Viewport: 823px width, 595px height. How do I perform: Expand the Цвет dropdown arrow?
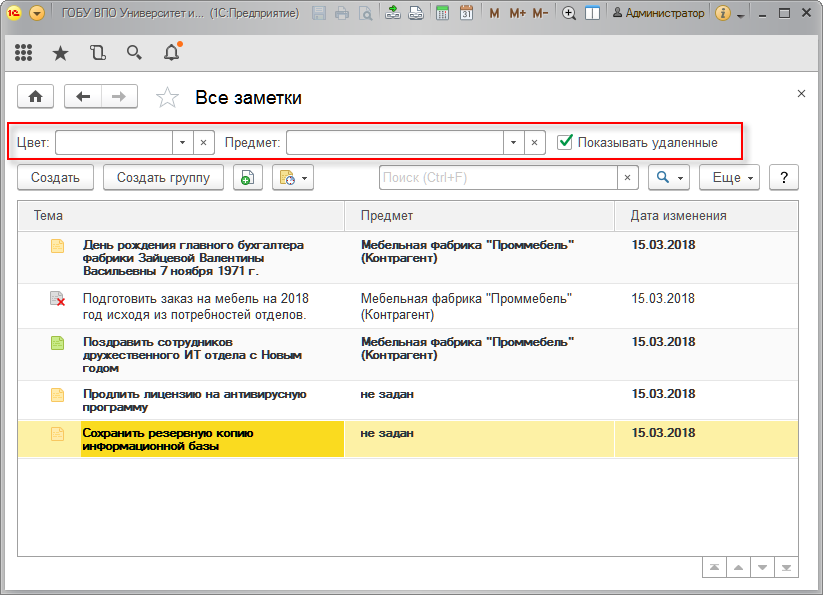tap(183, 143)
